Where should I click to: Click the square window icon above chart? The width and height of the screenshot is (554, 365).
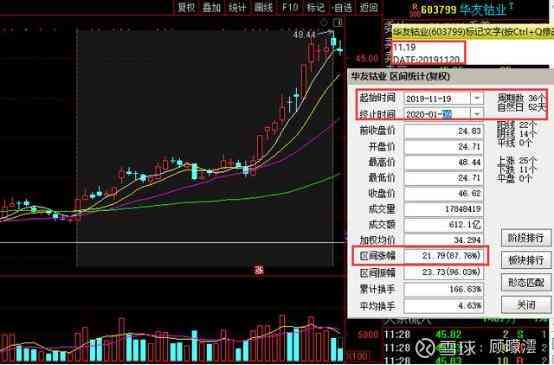[338, 23]
